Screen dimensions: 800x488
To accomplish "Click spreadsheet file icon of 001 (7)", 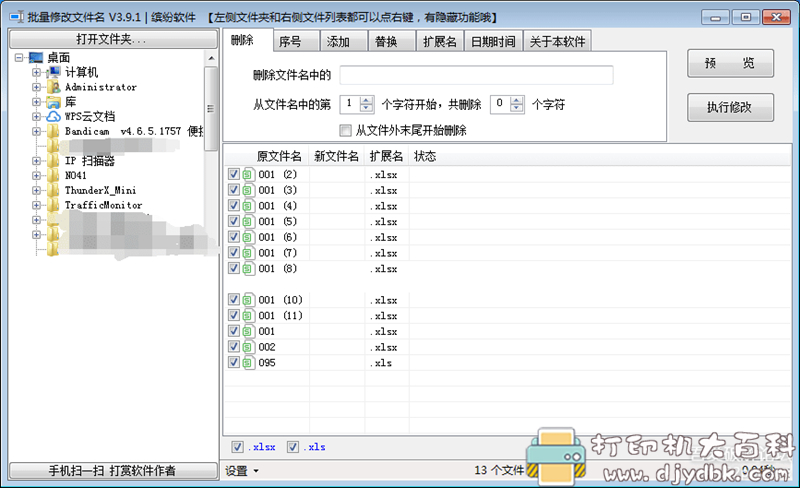I will point(248,253).
